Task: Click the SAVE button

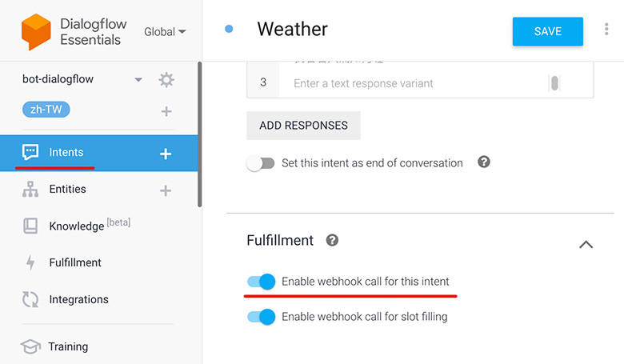Action: pos(548,31)
